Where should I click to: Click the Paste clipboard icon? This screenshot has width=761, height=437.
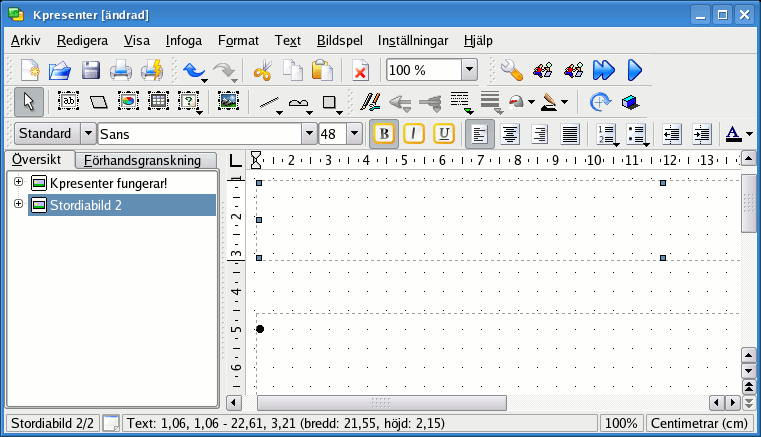tap(321, 70)
